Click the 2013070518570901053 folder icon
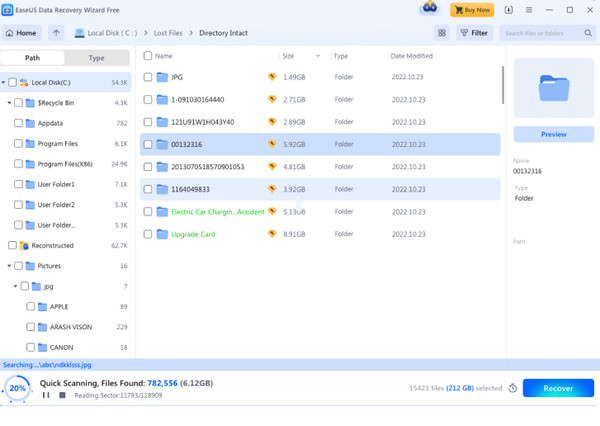The height and width of the screenshot is (426, 600). pos(162,167)
